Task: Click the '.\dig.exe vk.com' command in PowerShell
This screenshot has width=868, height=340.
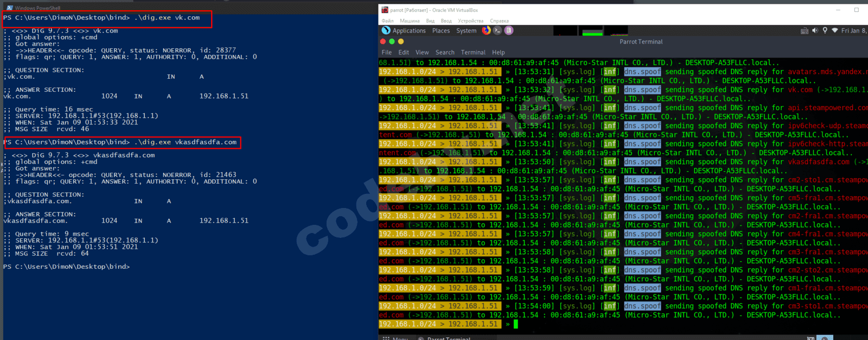Action: (167, 18)
